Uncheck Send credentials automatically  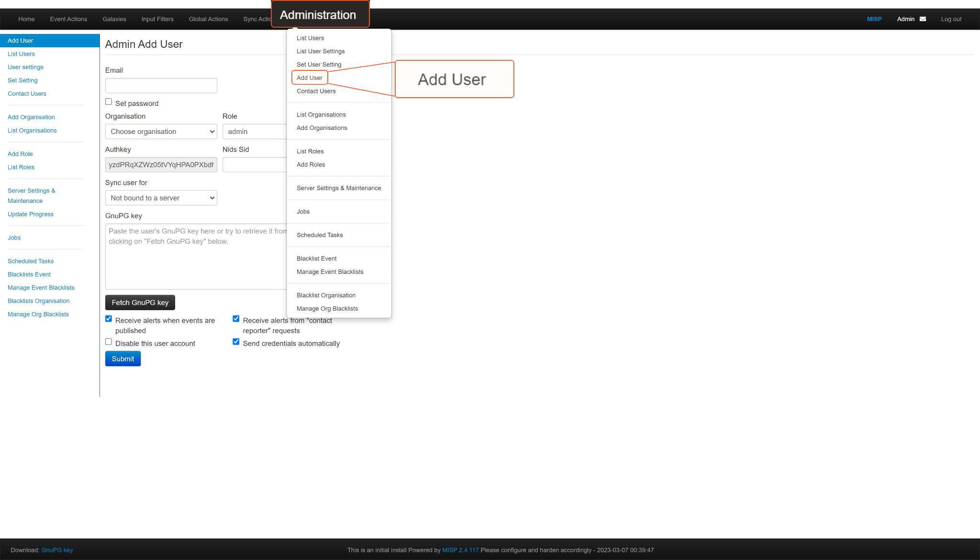(236, 342)
